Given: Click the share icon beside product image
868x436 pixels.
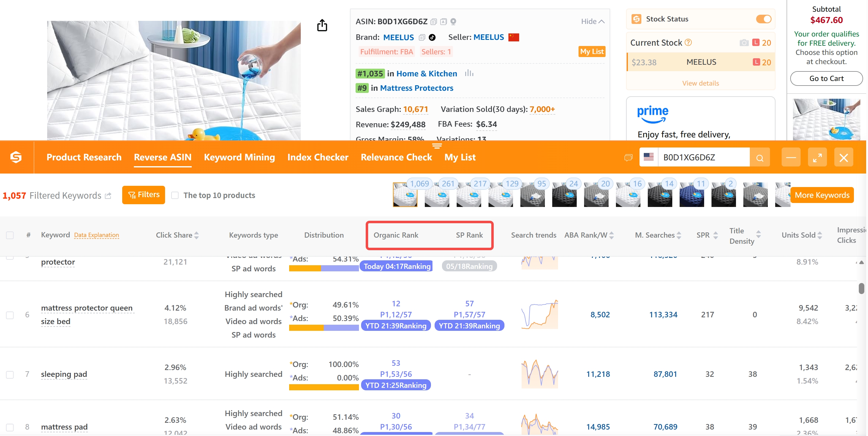Looking at the screenshot, I should click(x=322, y=25).
